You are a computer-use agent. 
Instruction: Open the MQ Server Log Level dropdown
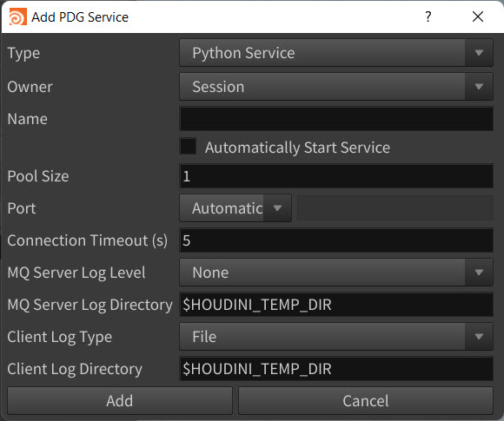336,273
